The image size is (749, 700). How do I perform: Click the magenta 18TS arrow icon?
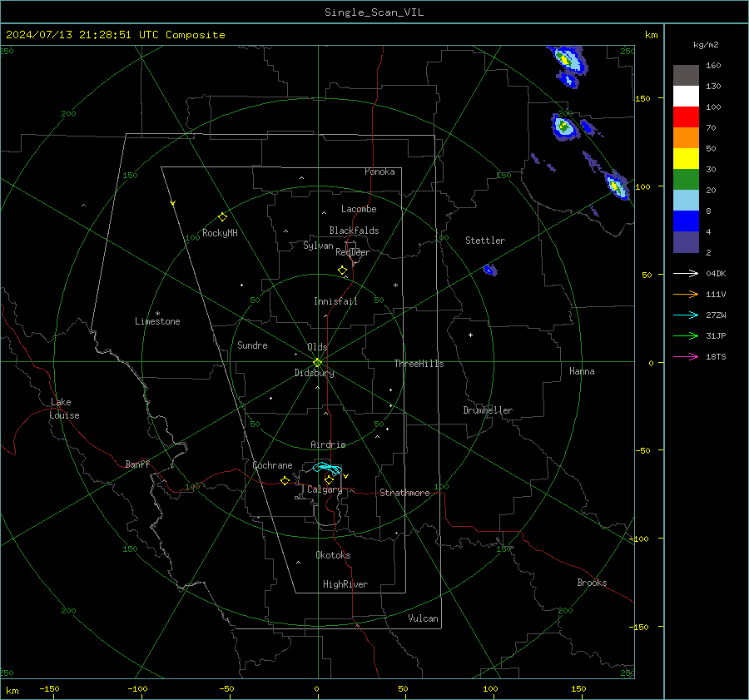point(686,356)
